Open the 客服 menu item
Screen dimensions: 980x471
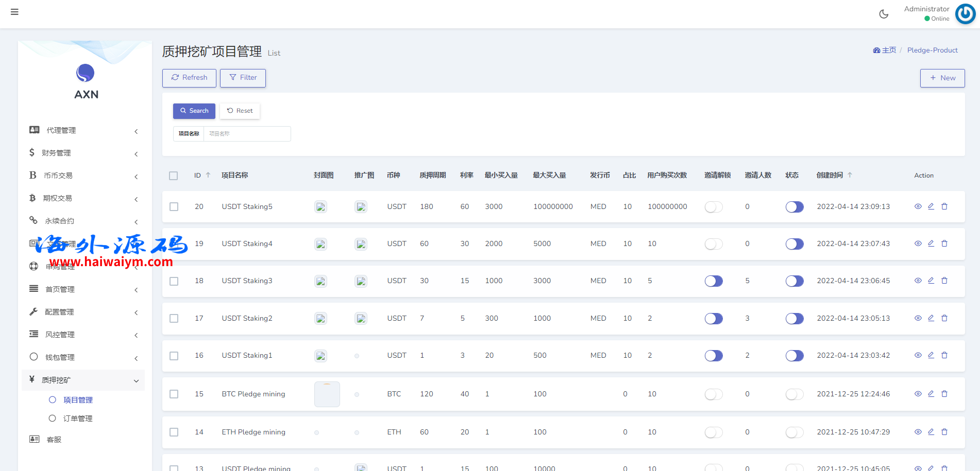(x=54, y=440)
